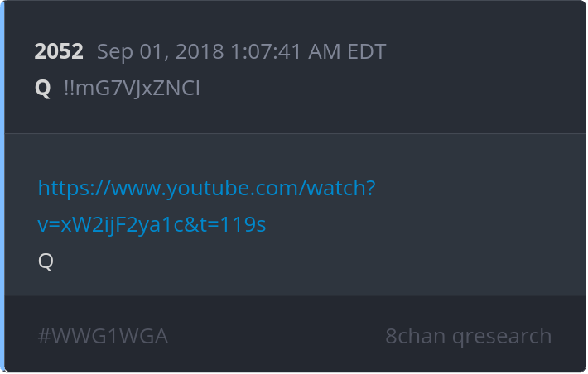The height and width of the screenshot is (374, 588).
Task: Open the #WWG1WGA hashtag
Action: click(103, 336)
